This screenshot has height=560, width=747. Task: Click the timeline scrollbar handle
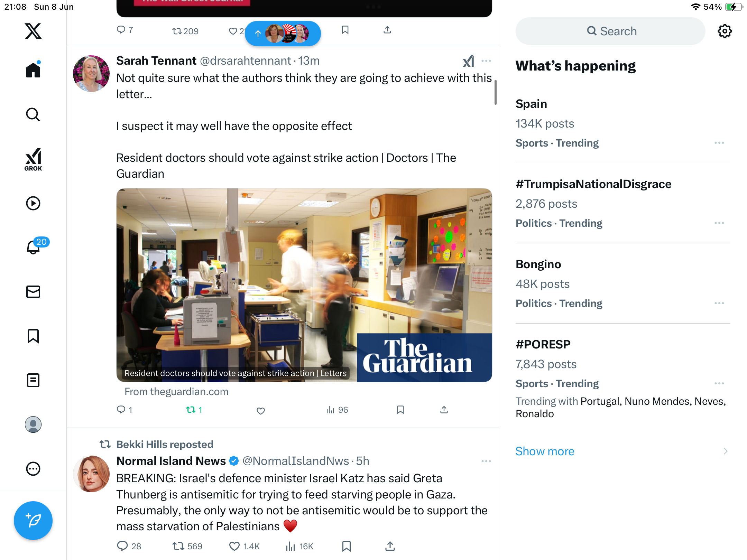(x=496, y=92)
